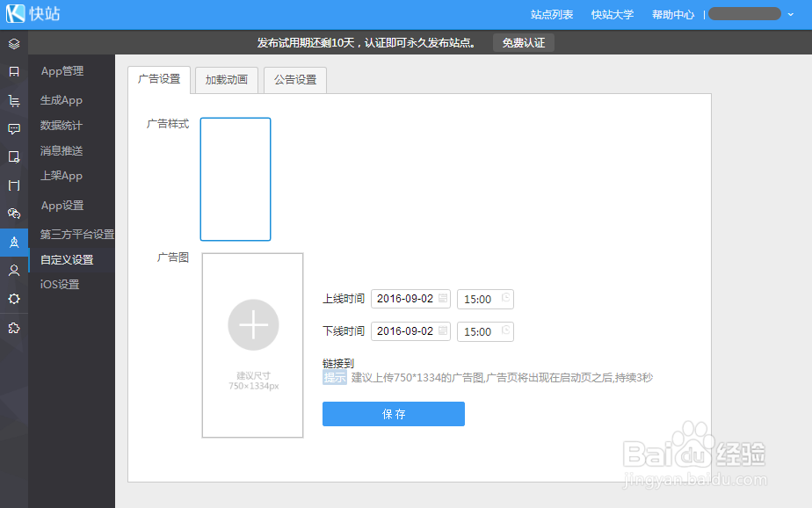Image resolution: width=812 pixels, height=508 pixels.
Task: Open the WeChat sidebar icon
Action: pyautogui.click(x=14, y=214)
